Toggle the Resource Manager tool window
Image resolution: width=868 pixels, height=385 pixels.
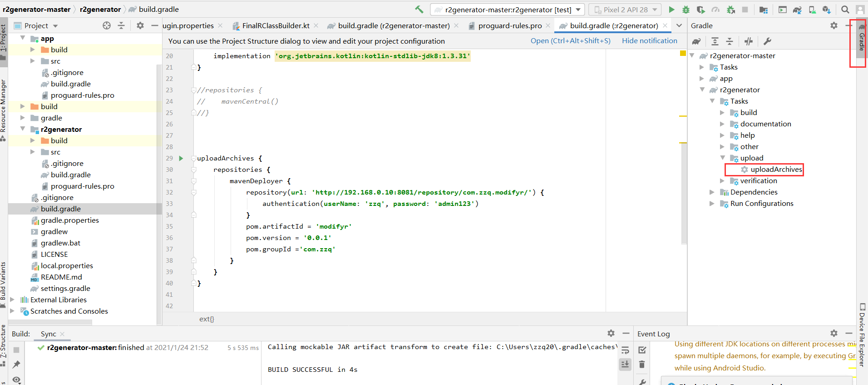pos(3,110)
